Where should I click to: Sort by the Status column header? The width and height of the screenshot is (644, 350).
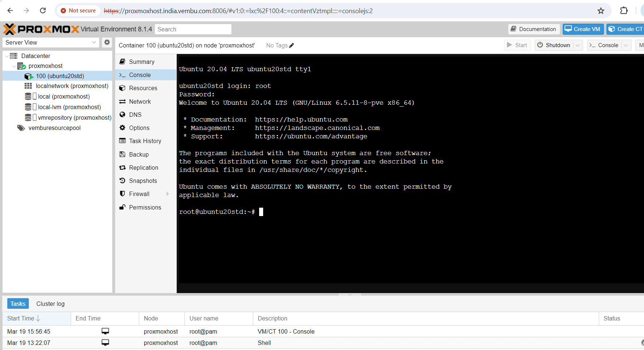click(x=621, y=318)
